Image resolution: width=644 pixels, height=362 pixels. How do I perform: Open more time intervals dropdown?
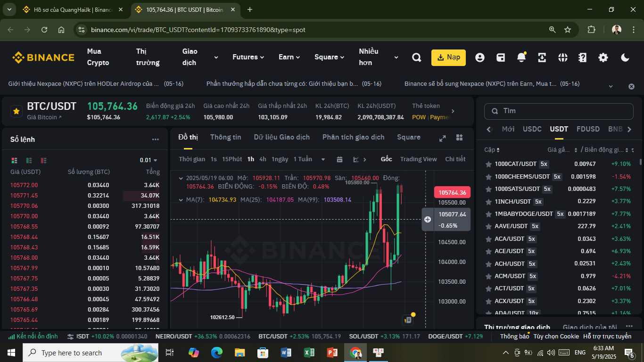[323, 159]
